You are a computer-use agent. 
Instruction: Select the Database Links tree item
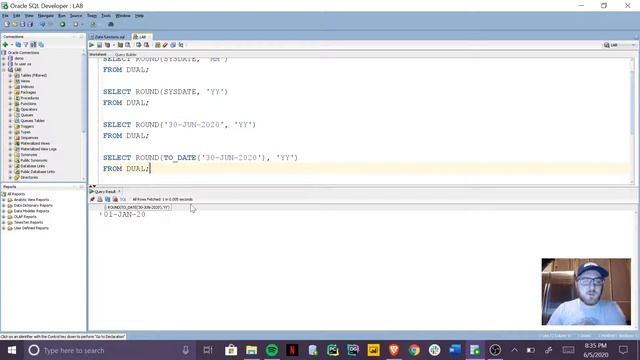33,166
